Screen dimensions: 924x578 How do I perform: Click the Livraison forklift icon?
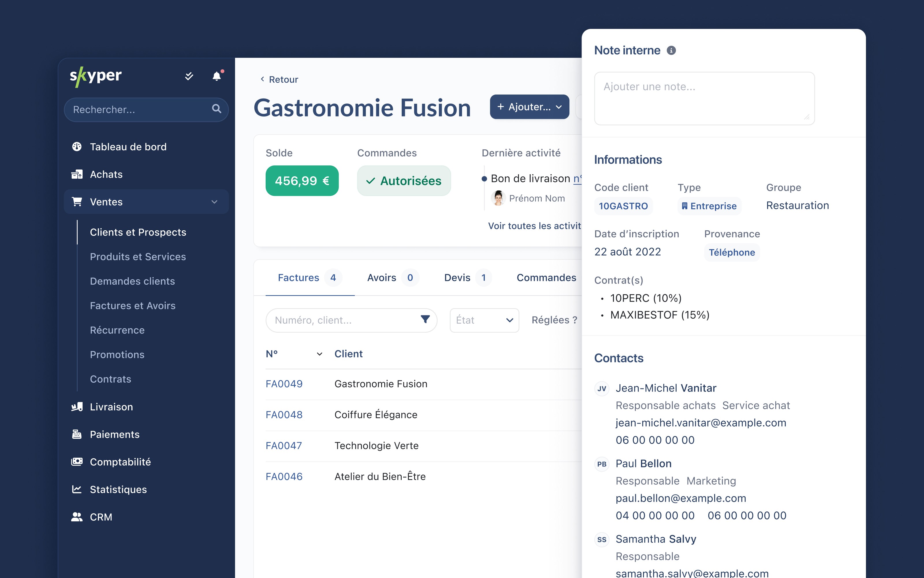coord(77,407)
